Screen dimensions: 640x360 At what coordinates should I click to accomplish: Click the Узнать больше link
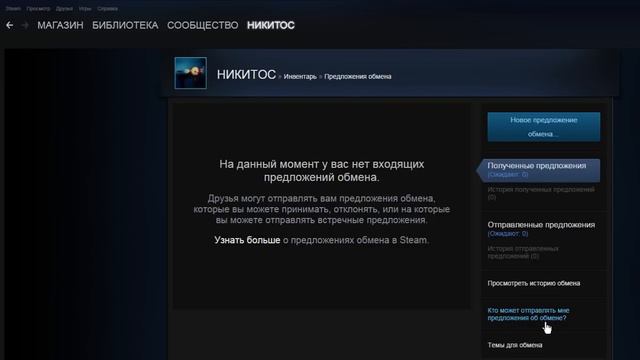[247, 240]
